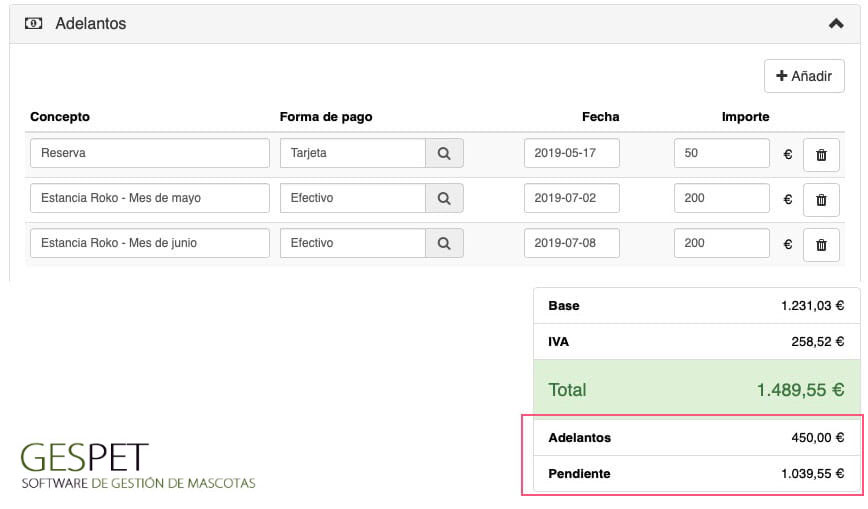The image size is (868, 509).
Task: Focus the Estancia Roko - Mes de mayo field
Action: (x=150, y=198)
